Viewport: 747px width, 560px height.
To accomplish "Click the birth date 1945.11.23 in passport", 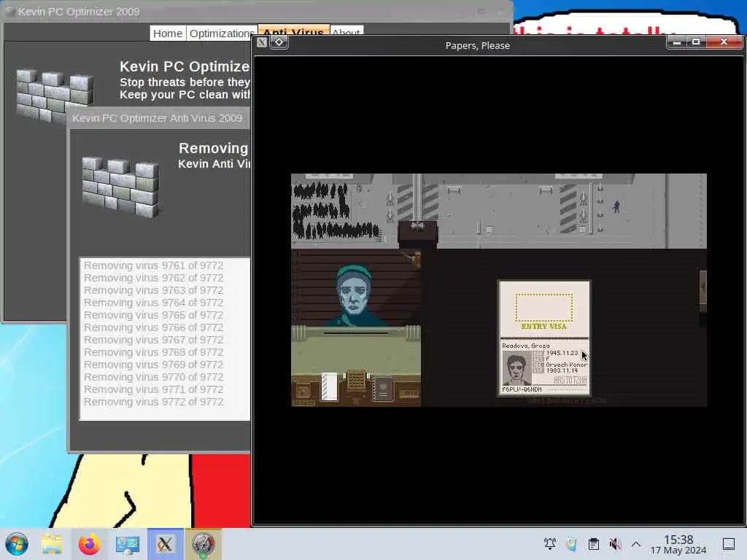I will click(x=562, y=353).
